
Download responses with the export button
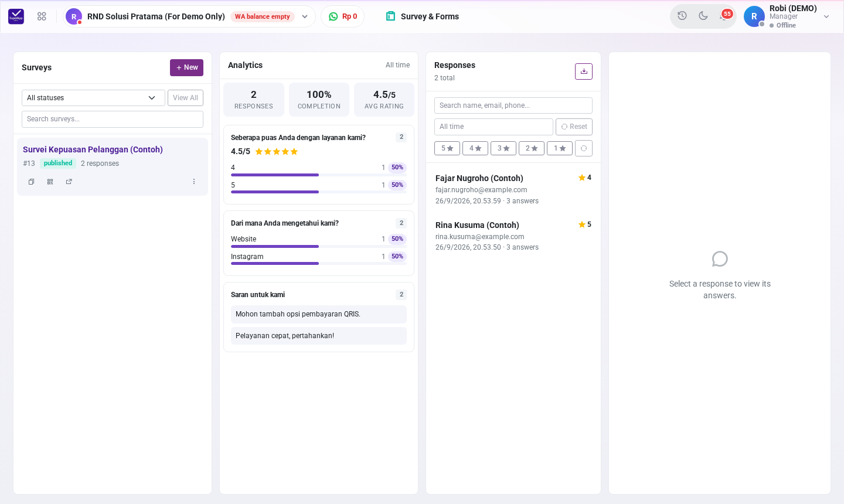tap(584, 71)
